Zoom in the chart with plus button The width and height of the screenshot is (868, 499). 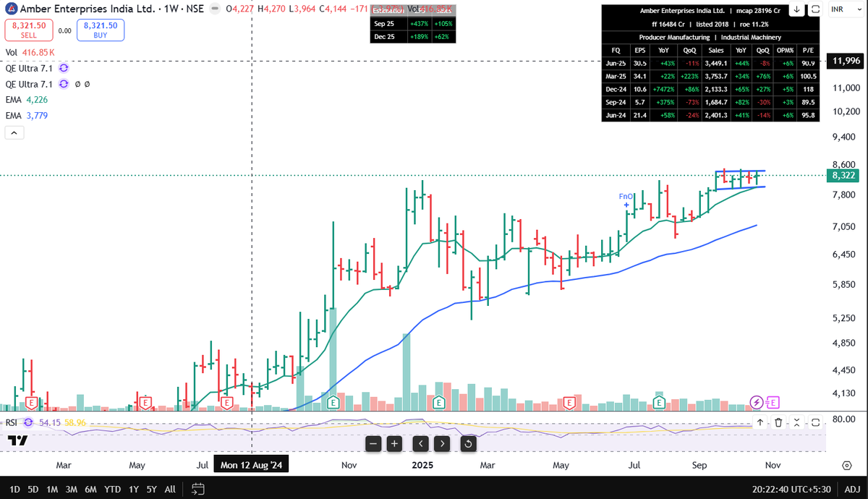pos(394,443)
